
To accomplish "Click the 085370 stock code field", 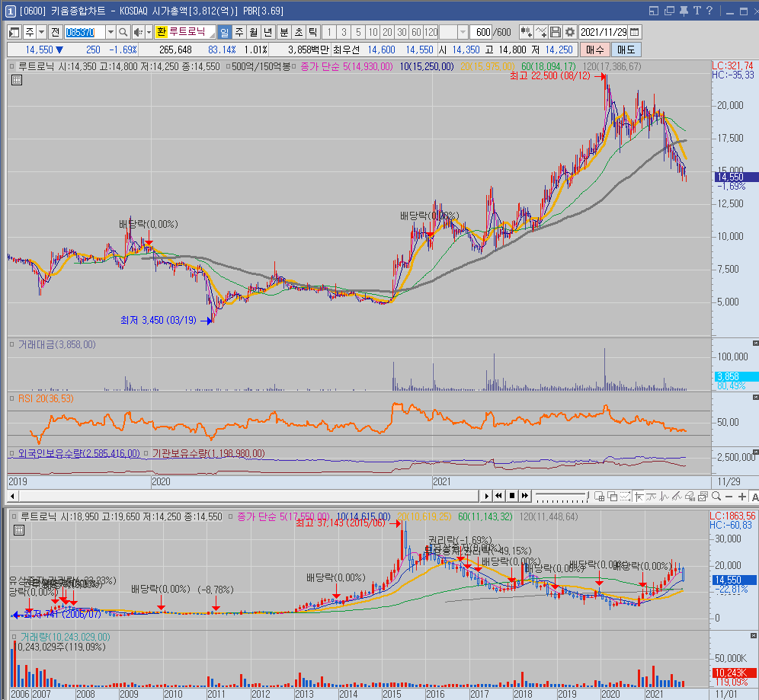I will click(x=85, y=32).
